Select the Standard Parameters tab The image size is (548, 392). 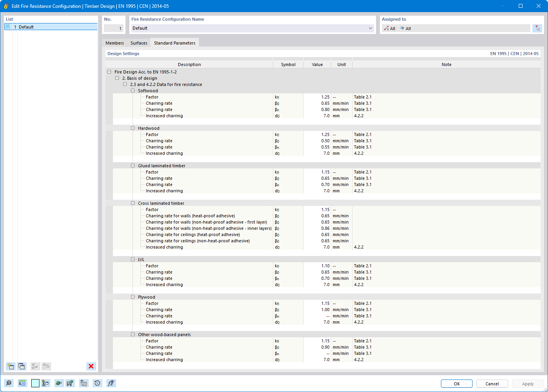[175, 43]
